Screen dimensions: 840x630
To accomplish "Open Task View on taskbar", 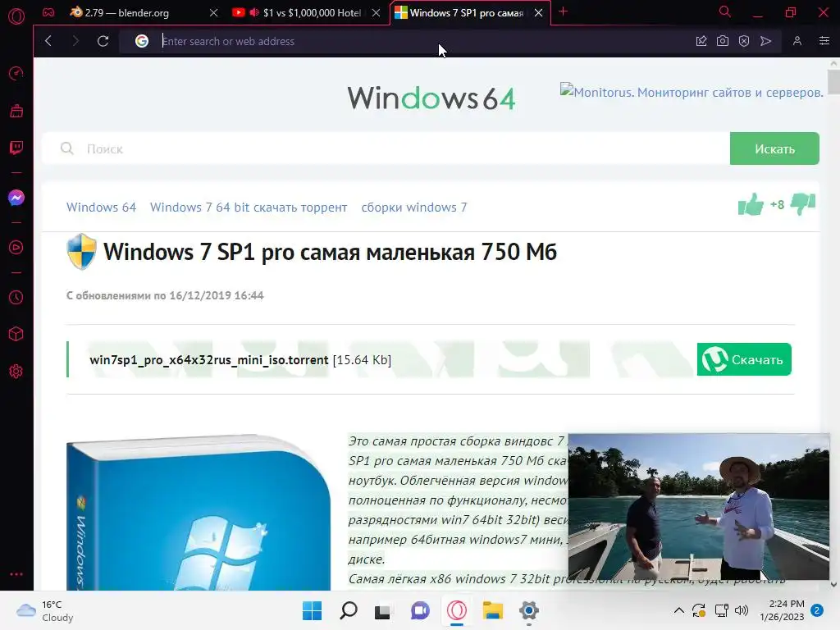I will [x=382, y=610].
